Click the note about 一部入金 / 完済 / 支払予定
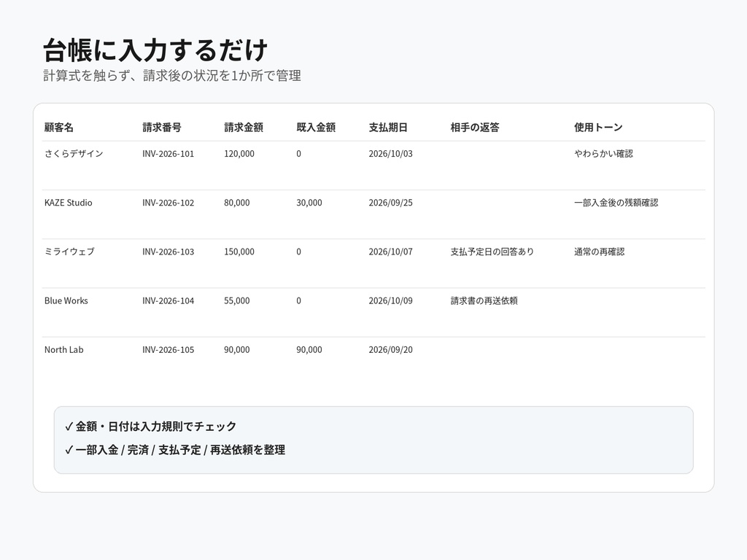Image resolution: width=747 pixels, height=560 pixels. [x=175, y=450]
